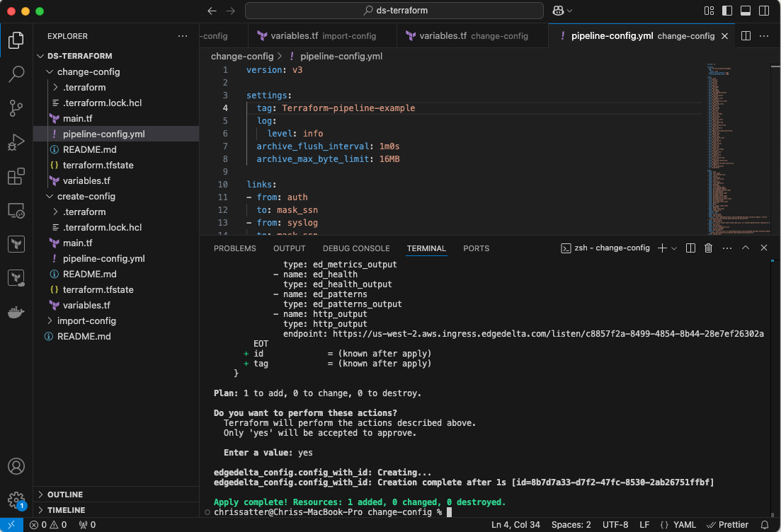781x532 pixels.
Task: Expand the OUTLINE section
Action: pyautogui.click(x=65, y=495)
